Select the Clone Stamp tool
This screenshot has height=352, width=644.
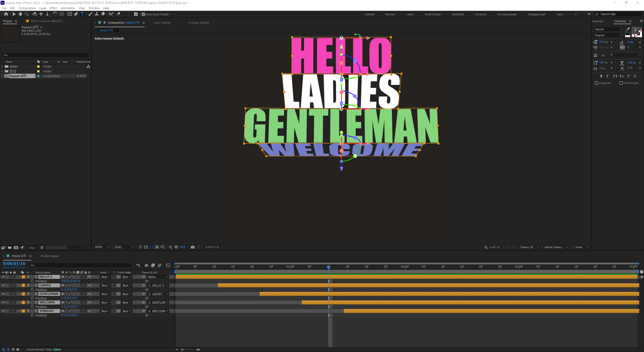97,14
